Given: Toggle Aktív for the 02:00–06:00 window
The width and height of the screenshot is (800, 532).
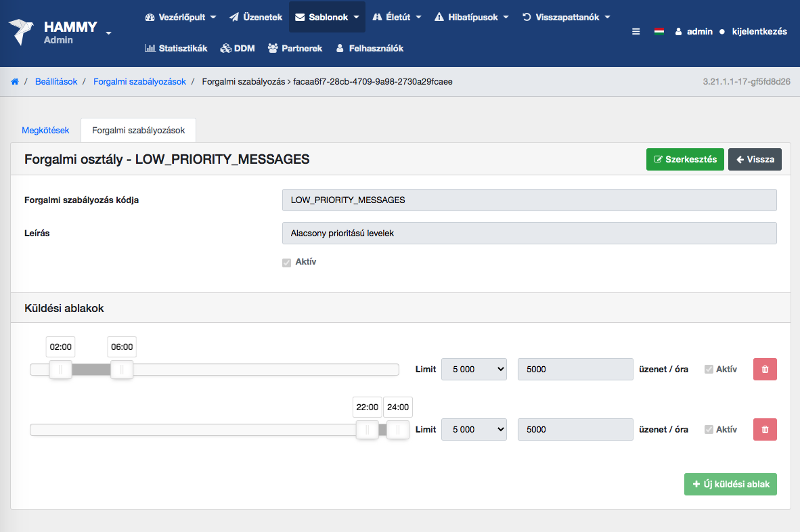Looking at the screenshot, I should pyautogui.click(x=709, y=370).
